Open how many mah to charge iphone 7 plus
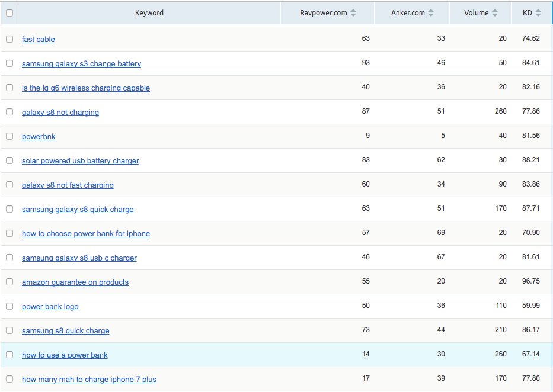This screenshot has width=553, height=392. tap(89, 380)
